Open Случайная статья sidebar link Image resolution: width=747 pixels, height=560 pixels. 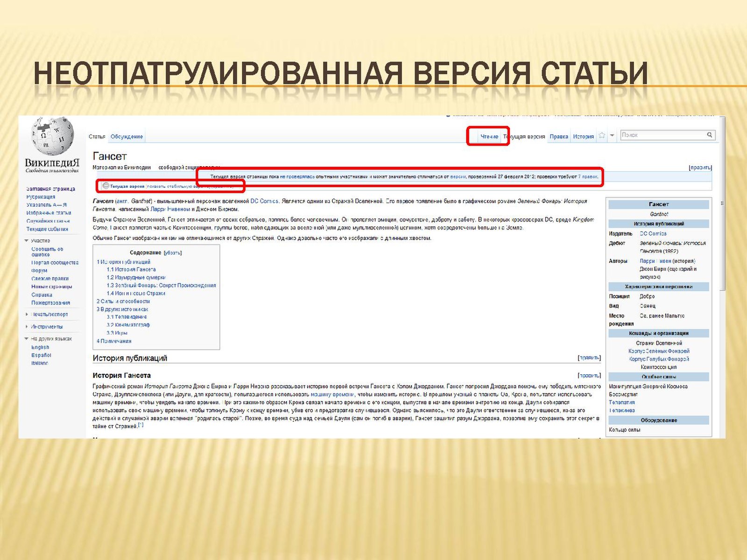(x=48, y=221)
